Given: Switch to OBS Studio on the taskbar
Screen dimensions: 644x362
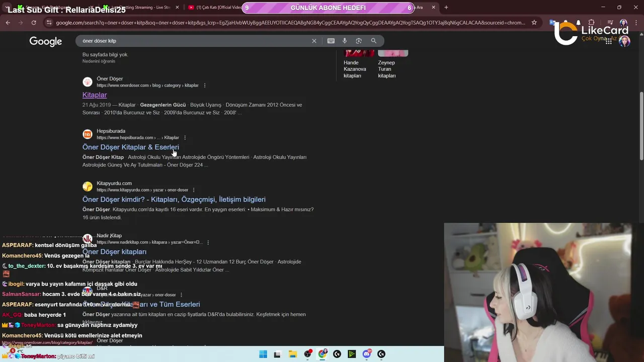Looking at the screenshot, I should point(307,354).
